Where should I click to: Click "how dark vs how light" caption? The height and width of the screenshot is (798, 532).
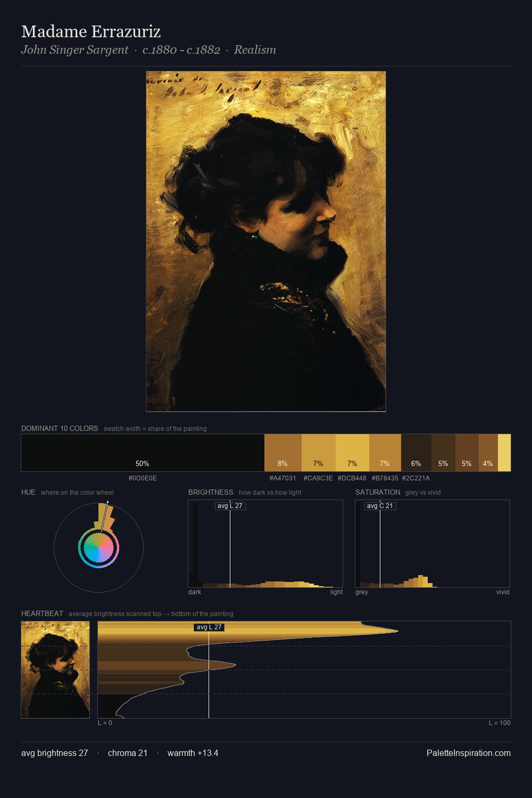point(270,493)
